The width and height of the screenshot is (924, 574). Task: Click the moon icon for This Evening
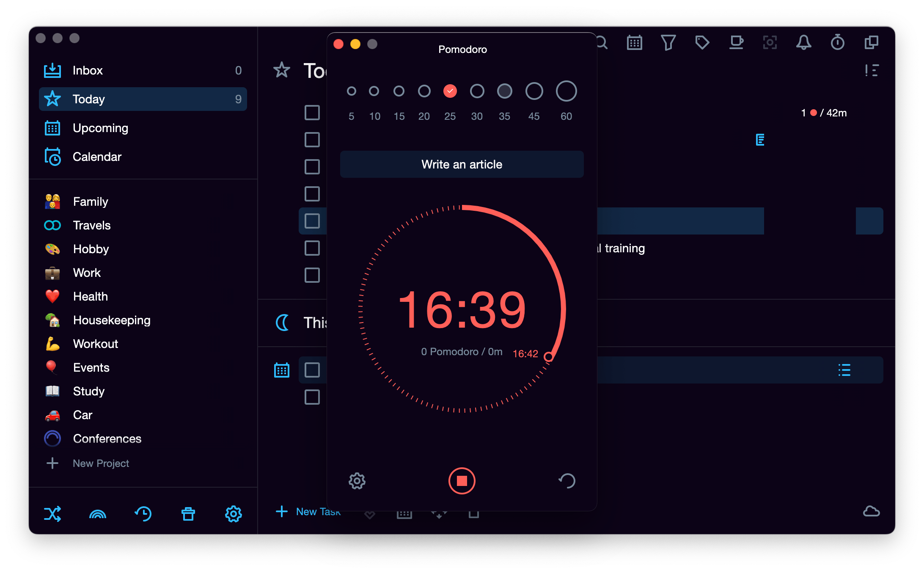(283, 323)
